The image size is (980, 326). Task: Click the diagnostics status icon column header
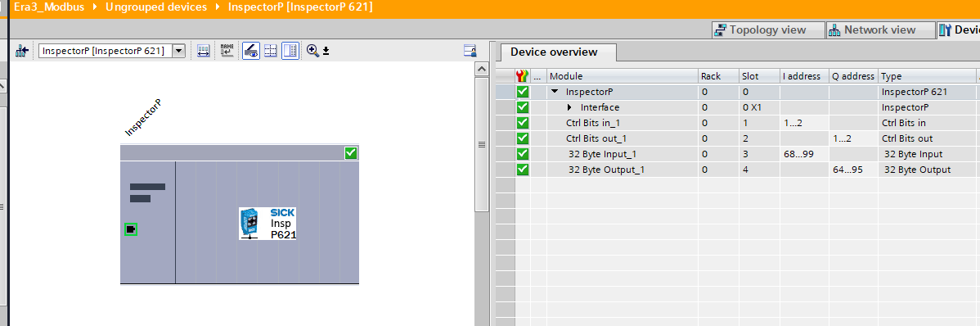(x=523, y=76)
